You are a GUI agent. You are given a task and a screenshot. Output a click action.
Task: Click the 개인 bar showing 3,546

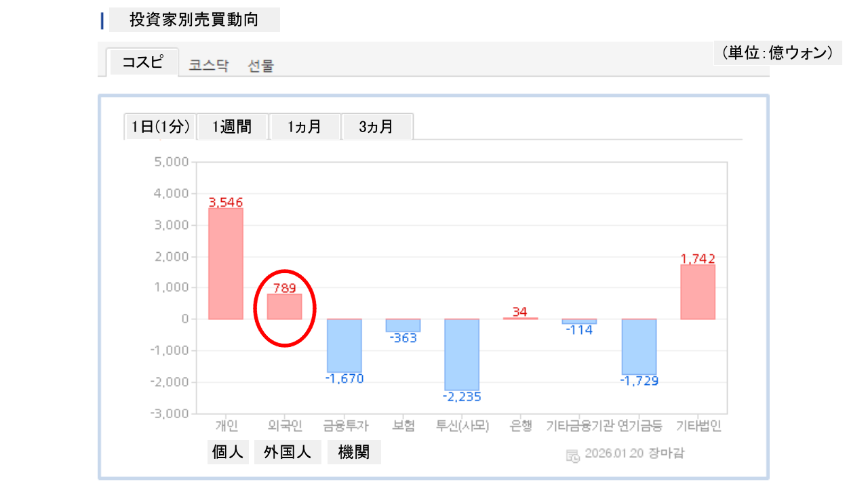pos(225,264)
